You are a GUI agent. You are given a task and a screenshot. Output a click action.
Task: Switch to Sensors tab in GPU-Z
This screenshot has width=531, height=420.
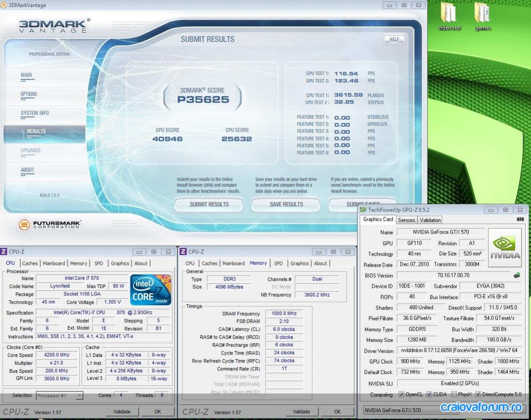pos(406,220)
